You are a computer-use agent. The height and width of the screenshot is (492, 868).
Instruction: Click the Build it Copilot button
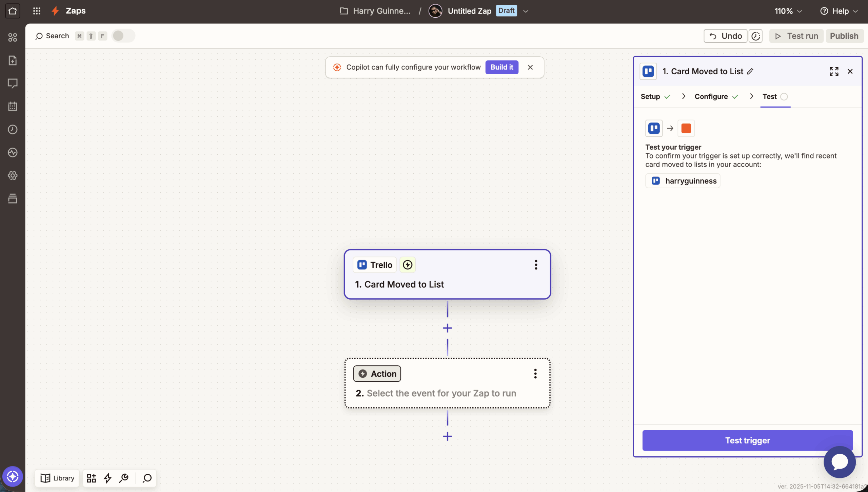coord(502,67)
